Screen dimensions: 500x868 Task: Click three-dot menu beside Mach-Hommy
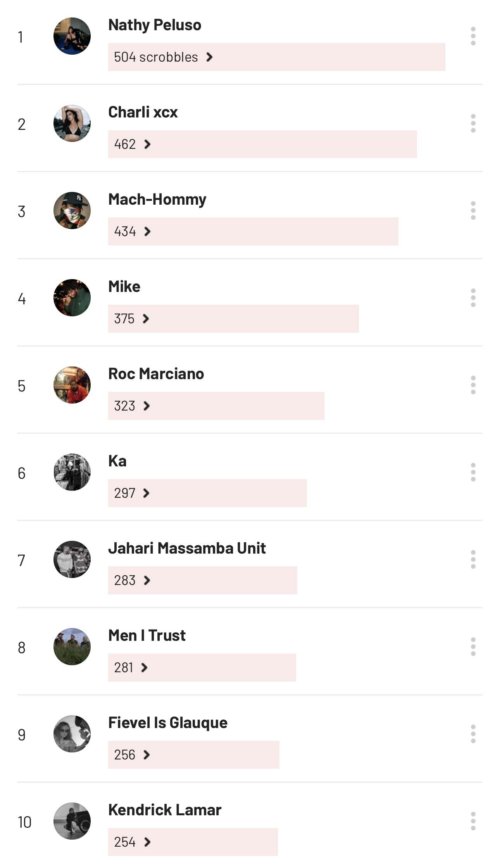coord(473,211)
